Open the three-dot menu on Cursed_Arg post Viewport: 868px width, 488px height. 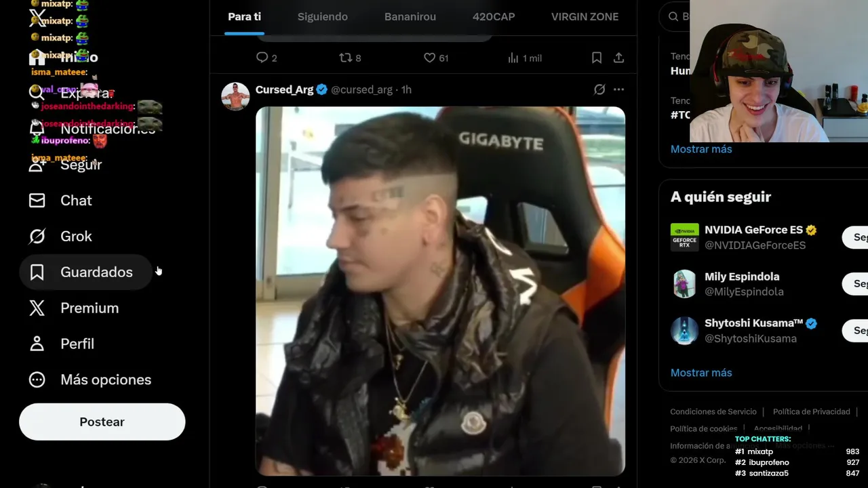pos(618,89)
